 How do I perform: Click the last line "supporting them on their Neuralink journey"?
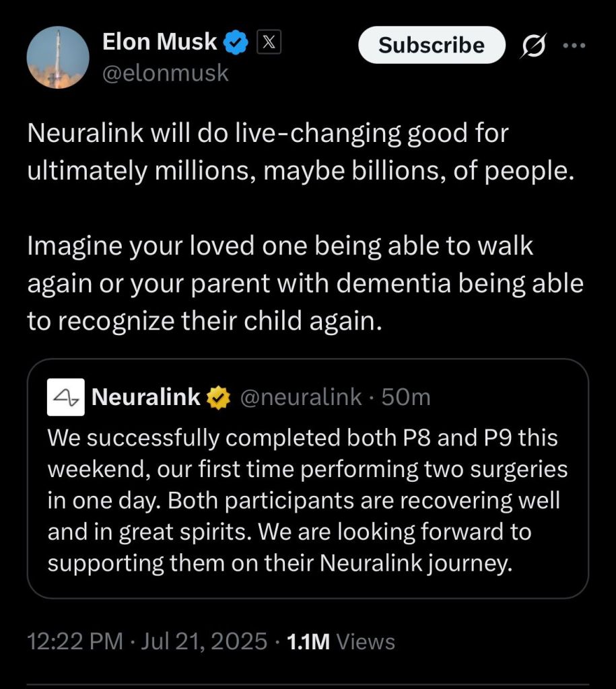click(x=276, y=563)
